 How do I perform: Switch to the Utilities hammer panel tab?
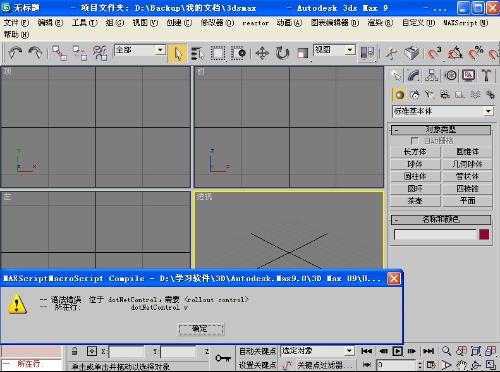click(486, 76)
